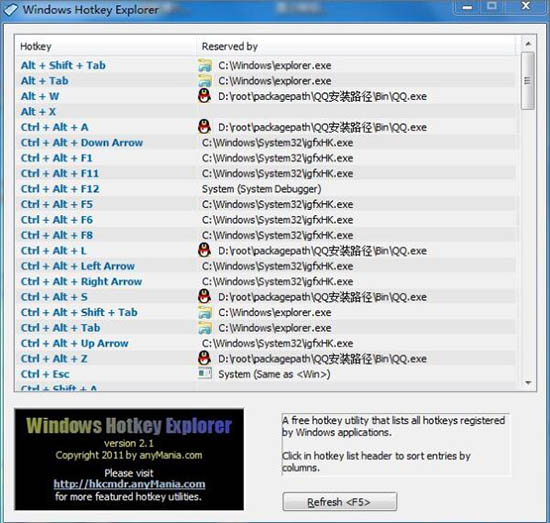550x523 pixels.
Task: Click the QQ penguin icon in Ctrl + Alt + A row
Action: point(204,127)
